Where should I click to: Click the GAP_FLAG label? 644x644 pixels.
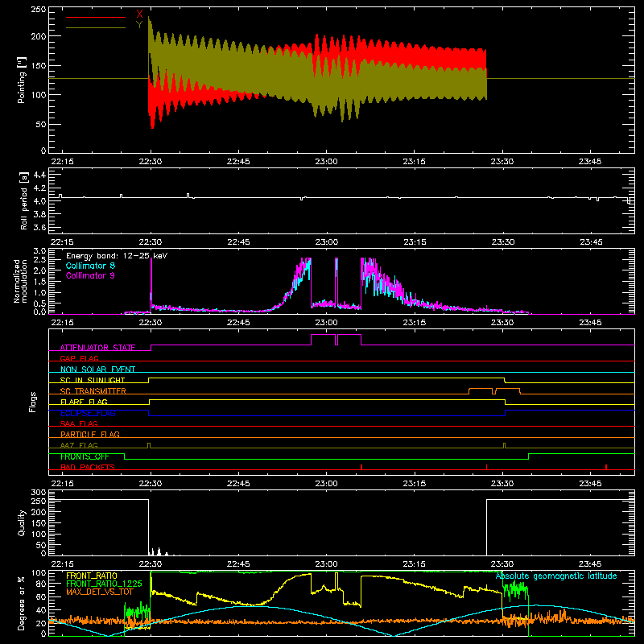tap(79, 358)
